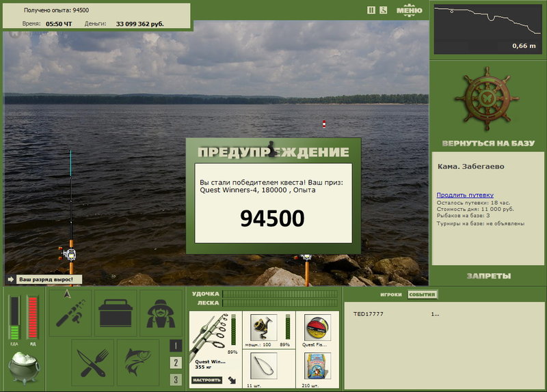Image resolution: width=547 pixels, height=392 pixels.
Task: Click the left fishing rod's reel
Action: tap(68, 254)
